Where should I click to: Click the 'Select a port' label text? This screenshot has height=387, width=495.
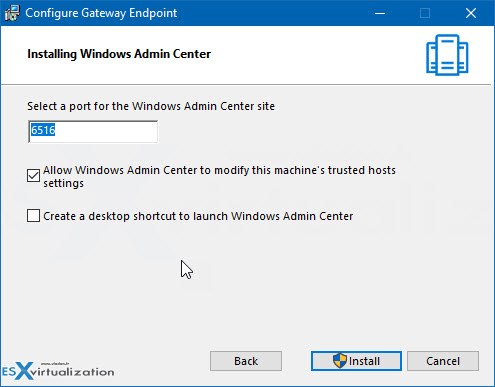point(151,106)
